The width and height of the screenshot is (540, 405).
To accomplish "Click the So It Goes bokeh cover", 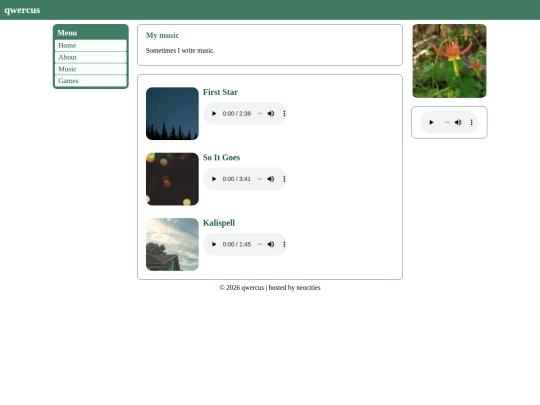I will (172, 179).
